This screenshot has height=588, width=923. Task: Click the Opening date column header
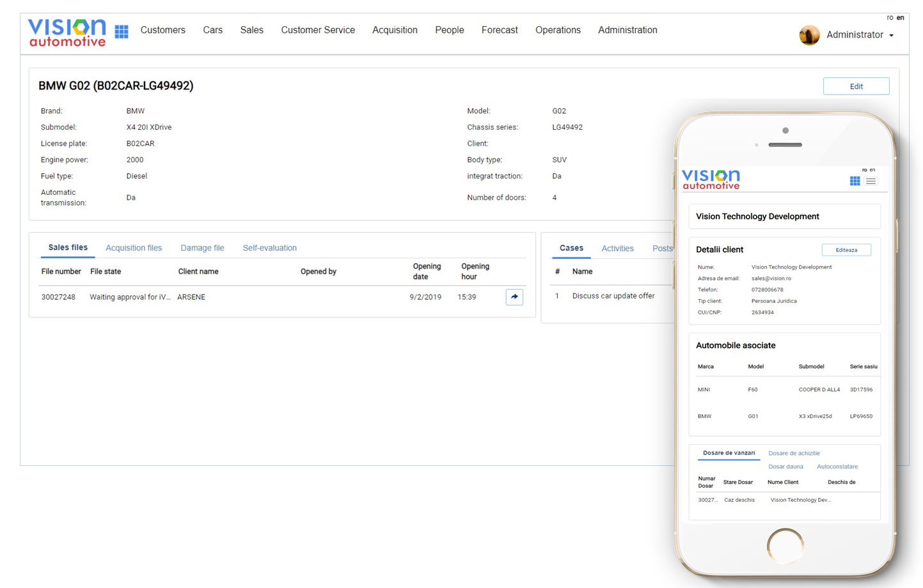click(x=427, y=272)
